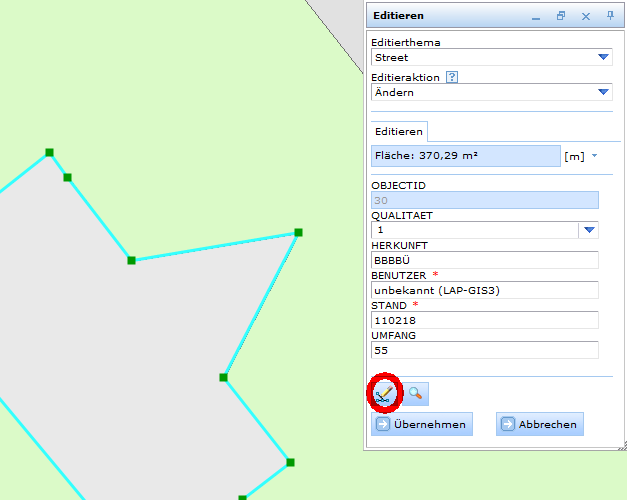This screenshot has height=500, width=627.
Task: Click the Abbrechen button
Action: click(540, 424)
